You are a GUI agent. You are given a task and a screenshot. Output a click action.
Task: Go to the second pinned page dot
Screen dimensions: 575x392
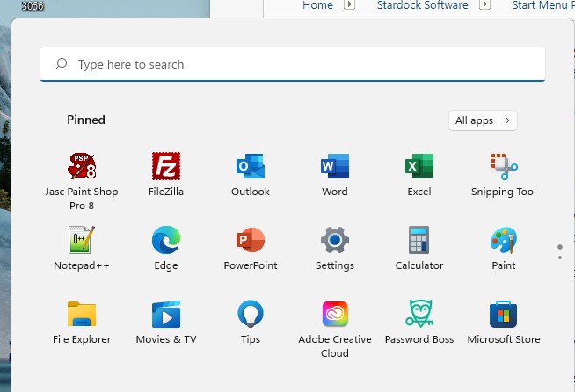[x=560, y=258]
